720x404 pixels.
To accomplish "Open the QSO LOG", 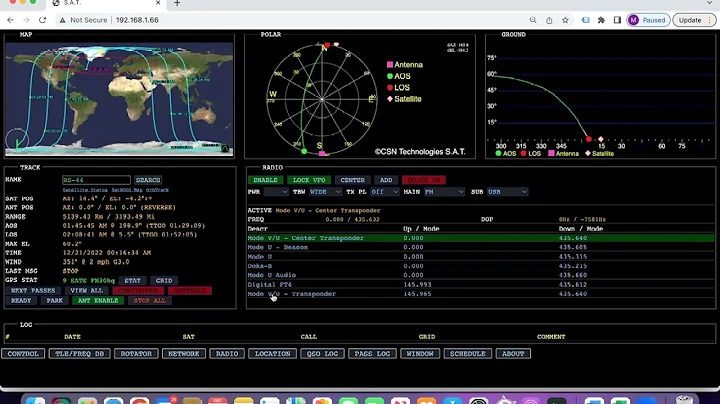I will (x=322, y=354).
